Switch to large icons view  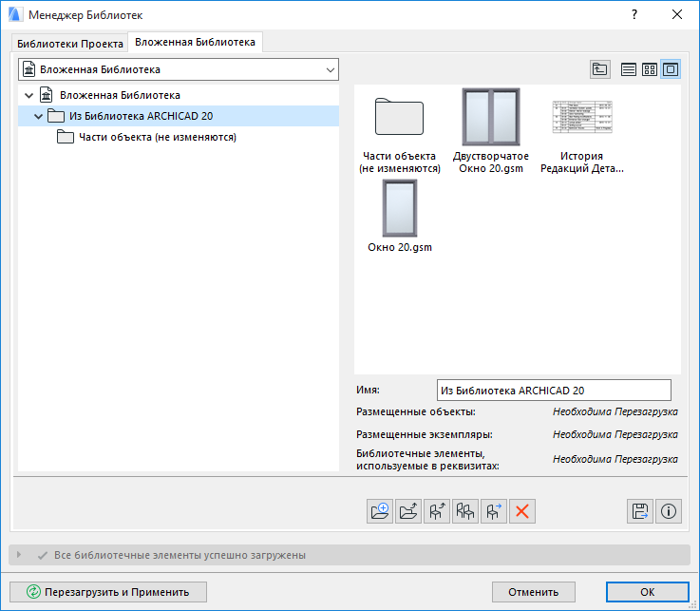671,69
